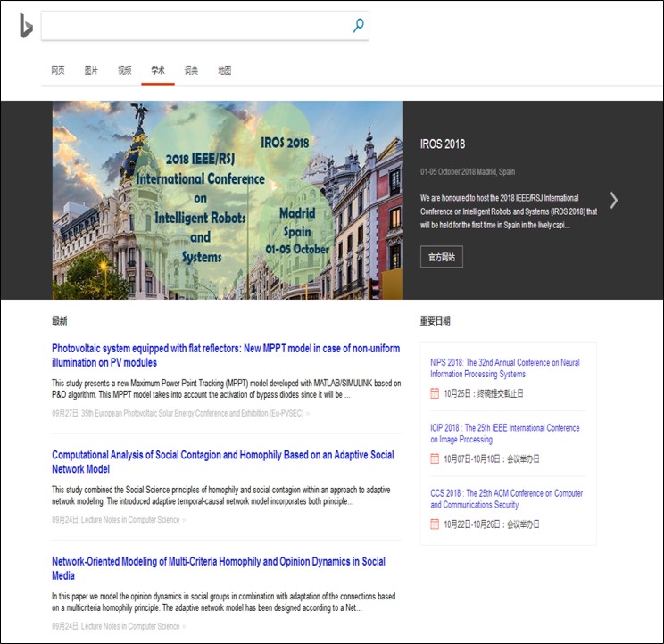Viewport: 664px width, 644px height.
Task: Click calendar icon beside 10月22日-10月26日
Action: coord(435,524)
